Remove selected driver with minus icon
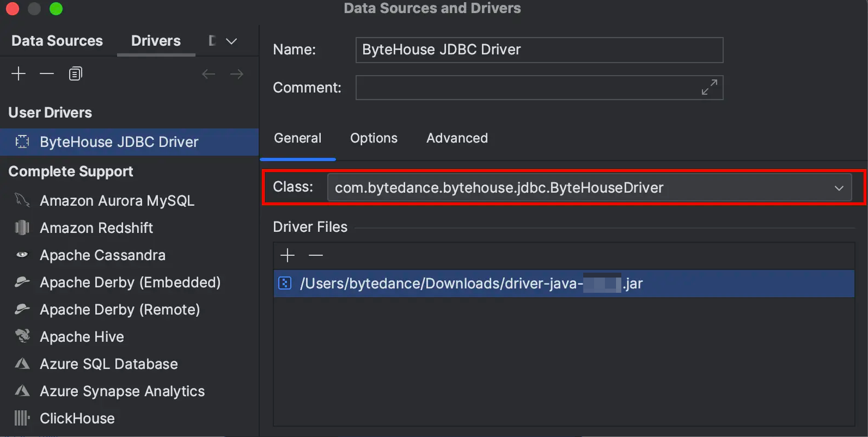Image resolution: width=868 pixels, height=437 pixels. [x=47, y=73]
